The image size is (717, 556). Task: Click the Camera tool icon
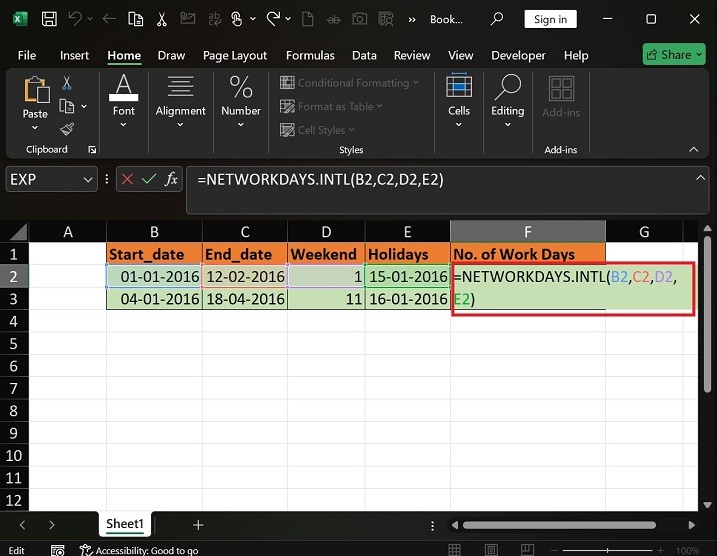click(x=359, y=19)
